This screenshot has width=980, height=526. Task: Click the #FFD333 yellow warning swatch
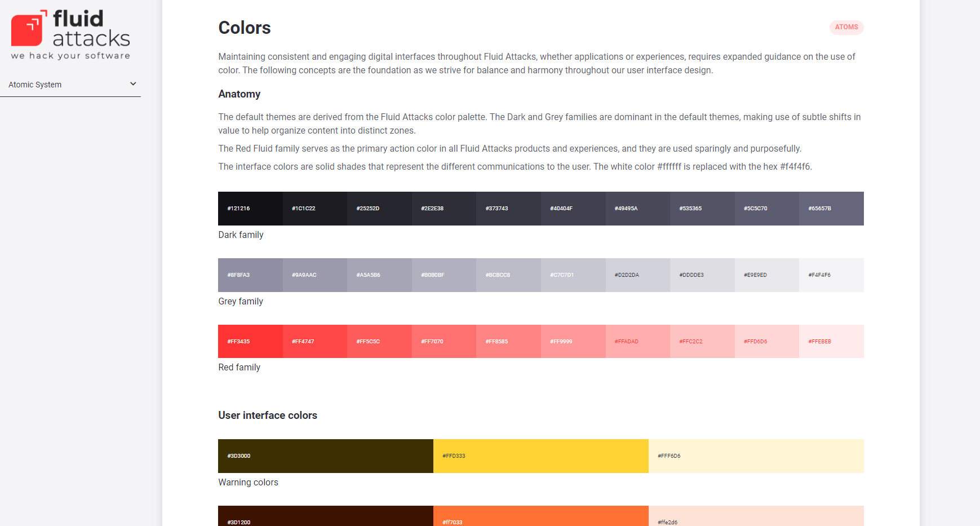(x=541, y=456)
